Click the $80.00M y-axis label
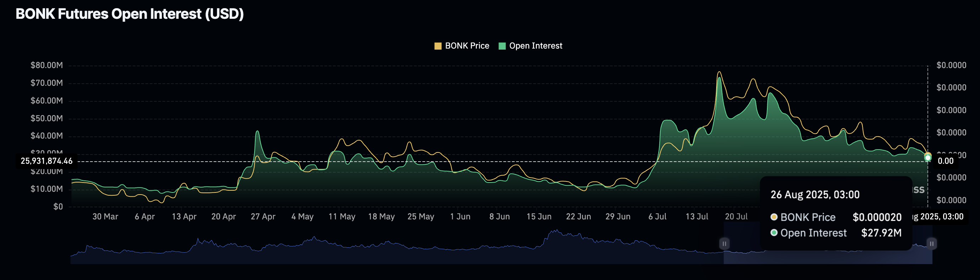The image size is (980, 280). pyautogui.click(x=47, y=65)
